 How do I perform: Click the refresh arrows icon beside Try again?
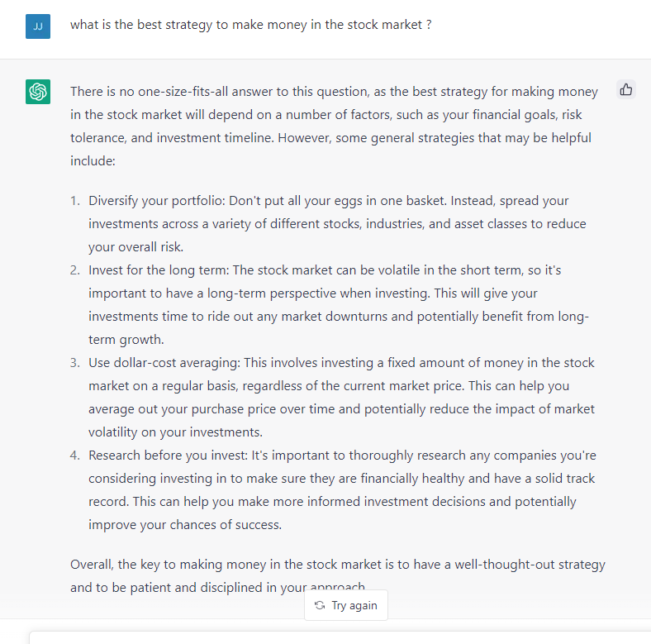pos(320,605)
